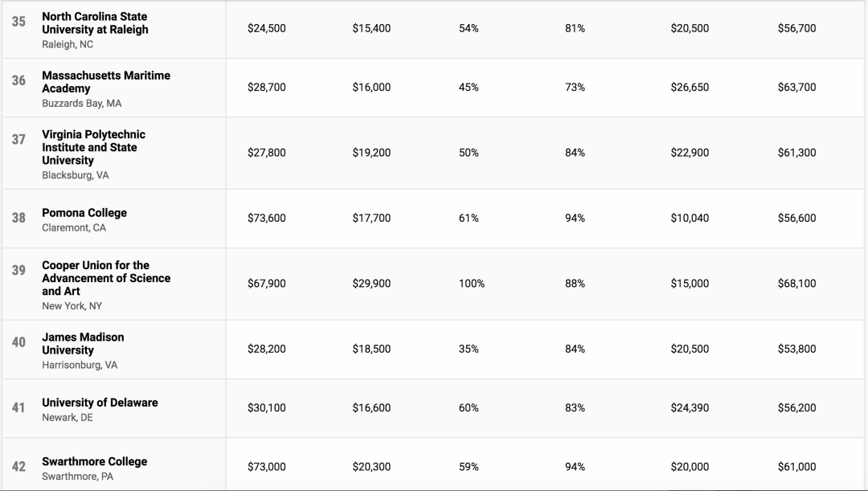868x491 pixels.
Task: Click rank number 35 cell
Action: pos(18,22)
